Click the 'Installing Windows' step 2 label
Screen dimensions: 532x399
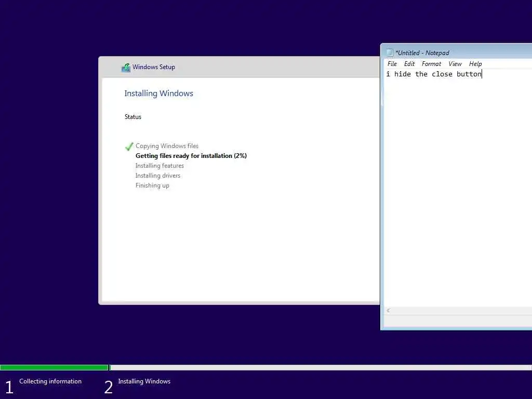[x=144, y=381]
